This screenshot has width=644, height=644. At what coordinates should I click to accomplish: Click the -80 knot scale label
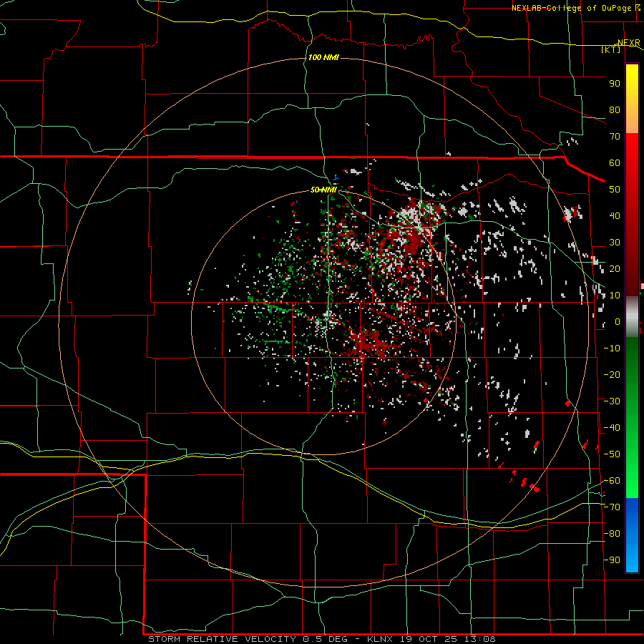coord(612,534)
